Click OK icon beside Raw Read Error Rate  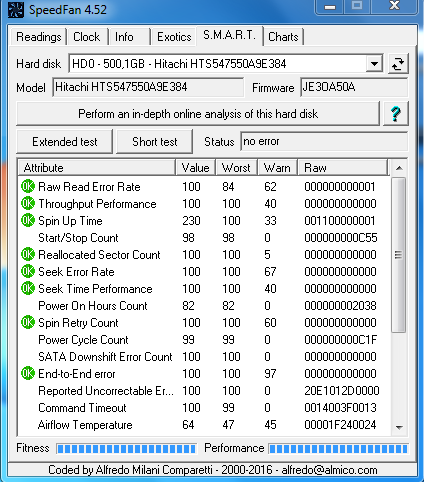(28, 186)
